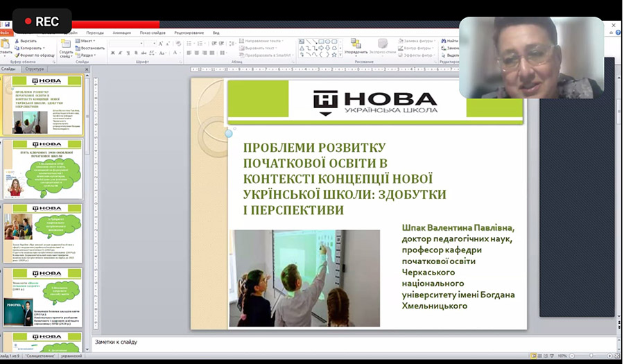
Task: Click the Copy (Копировать) button
Action: tap(30, 48)
